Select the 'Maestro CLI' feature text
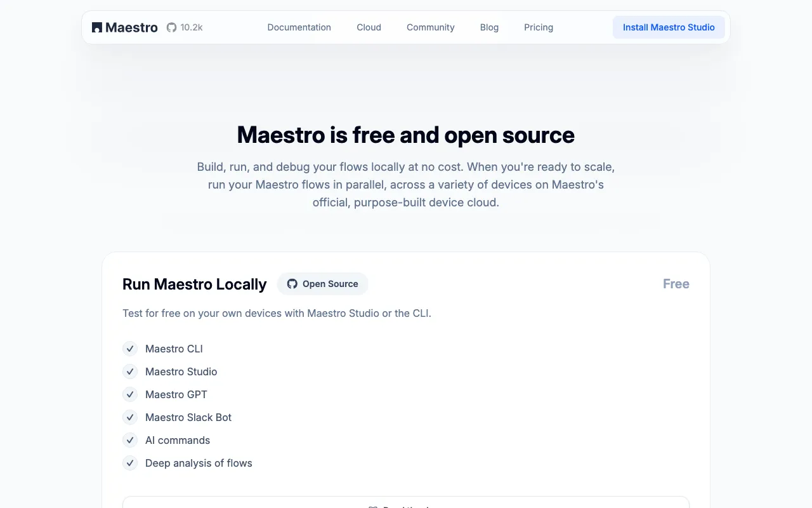This screenshot has height=508, width=812. (x=174, y=349)
